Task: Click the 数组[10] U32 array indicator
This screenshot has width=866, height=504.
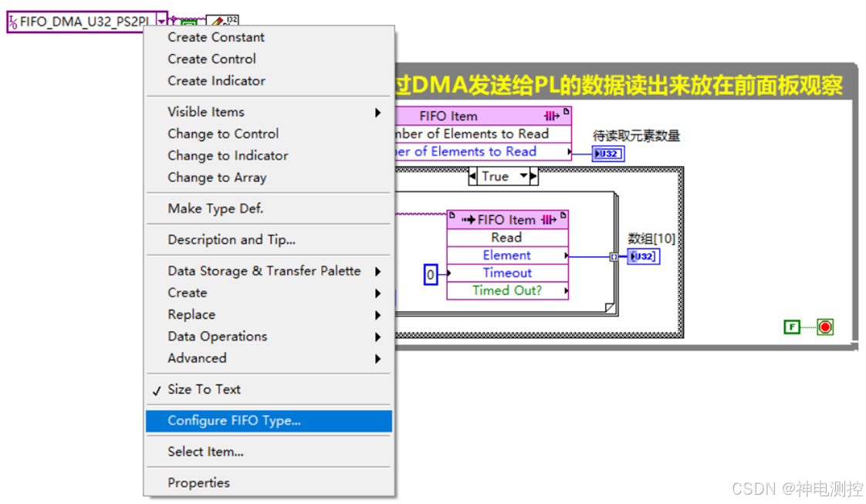Action: pos(644,256)
